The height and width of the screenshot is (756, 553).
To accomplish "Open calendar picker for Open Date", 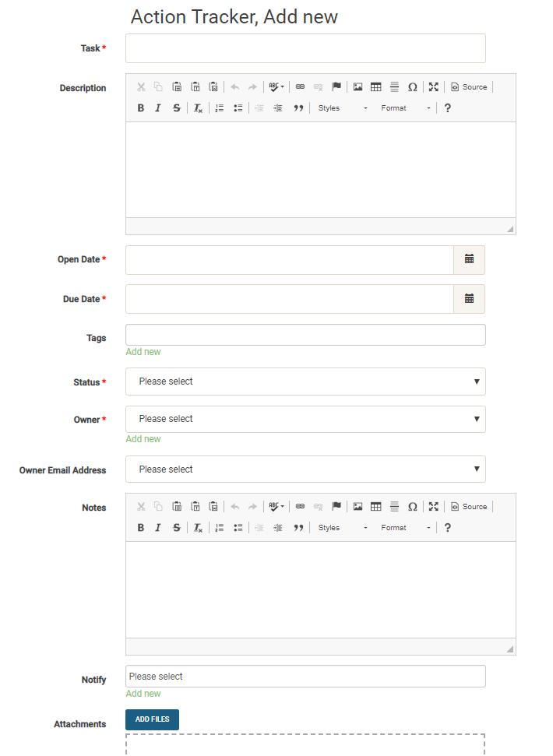I will coord(469,259).
